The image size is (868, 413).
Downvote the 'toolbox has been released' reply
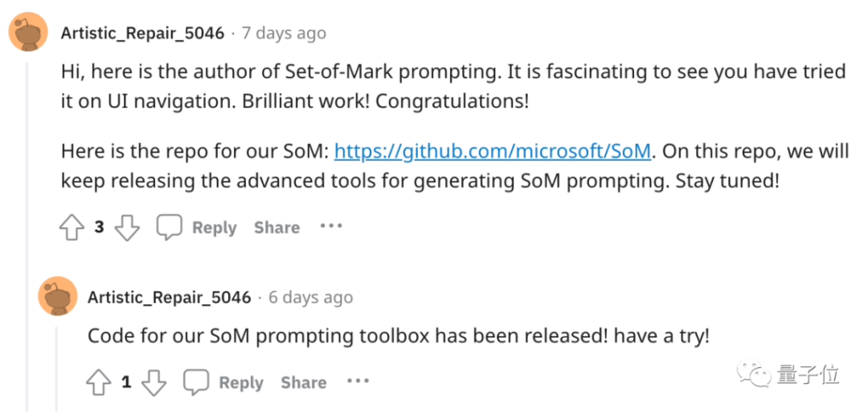point(153,382)
